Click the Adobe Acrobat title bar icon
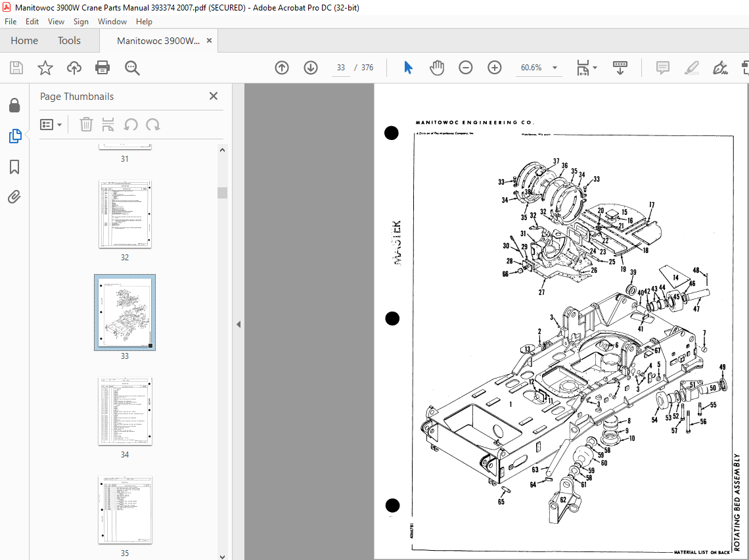The image size is (749, 560). [x=7, y=7]
